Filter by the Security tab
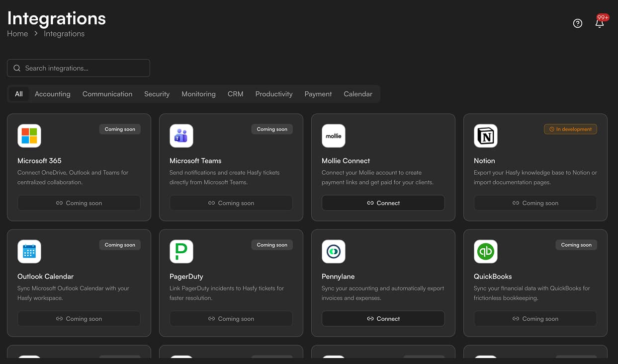This screenshot has width=618, height=364. (x=157, y=94)
